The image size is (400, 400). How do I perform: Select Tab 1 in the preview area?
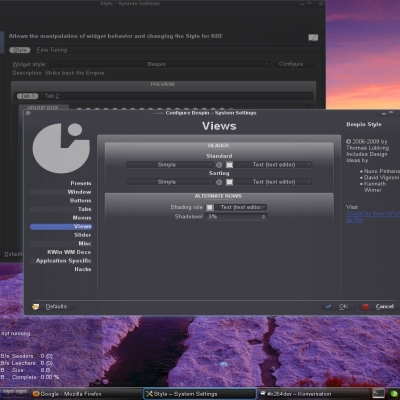click(27, 96)
